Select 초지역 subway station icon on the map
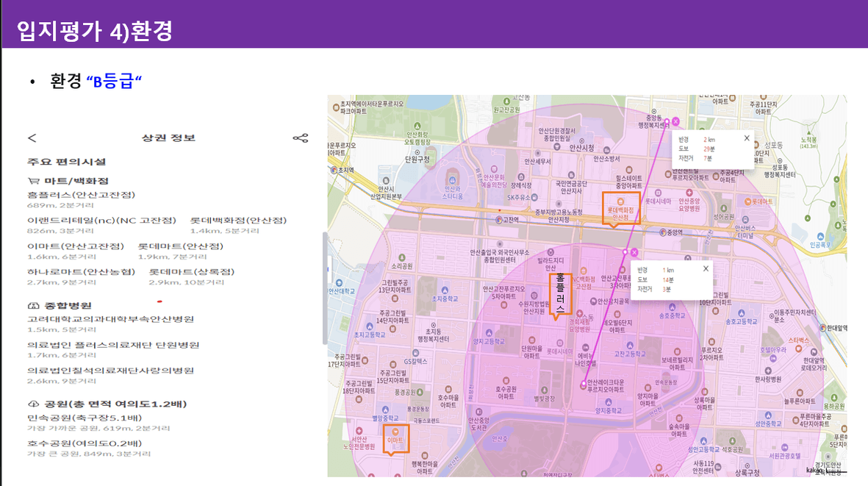Viewport: 868px width, 486px height. (334, 170)
